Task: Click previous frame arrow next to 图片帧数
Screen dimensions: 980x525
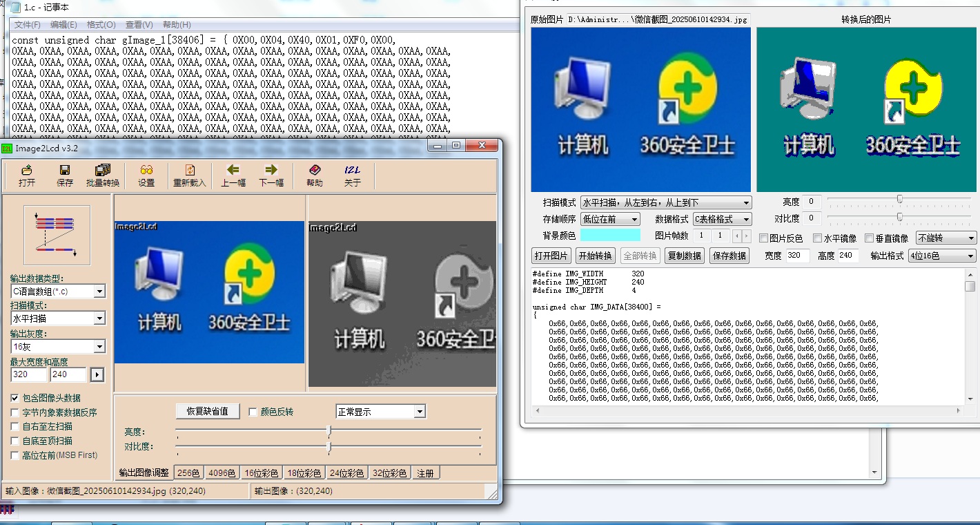Action: tap(736, 236)
